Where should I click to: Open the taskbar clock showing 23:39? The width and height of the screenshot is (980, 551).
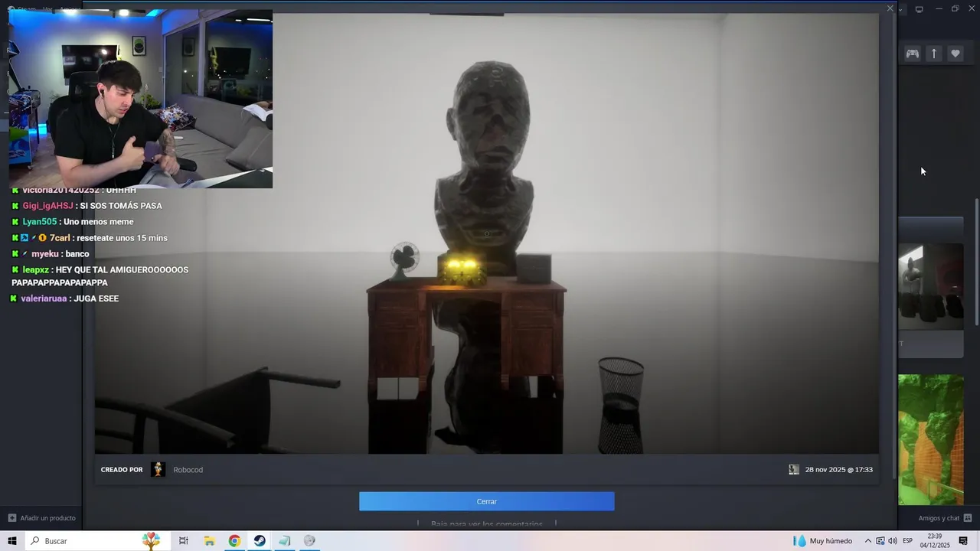935,541
